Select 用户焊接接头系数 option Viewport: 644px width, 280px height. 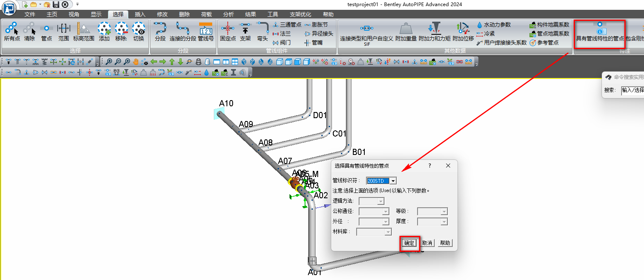click(502, 43)
